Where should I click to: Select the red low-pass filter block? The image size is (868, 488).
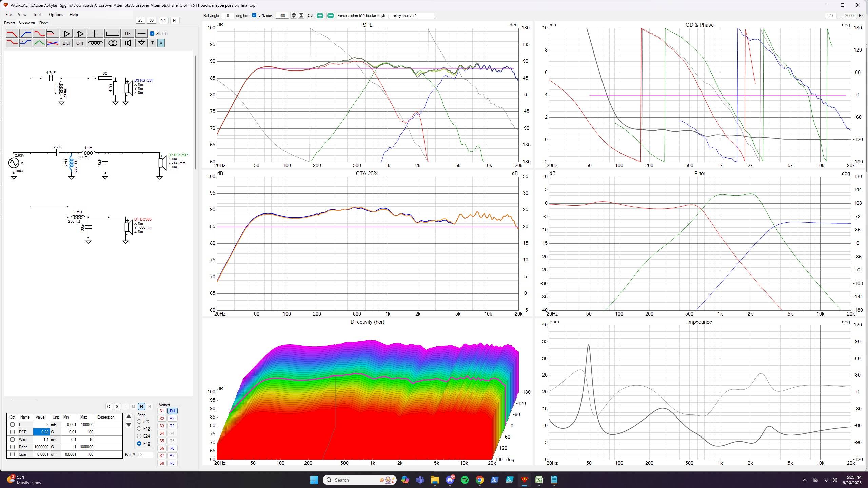(x=12, y=34)
